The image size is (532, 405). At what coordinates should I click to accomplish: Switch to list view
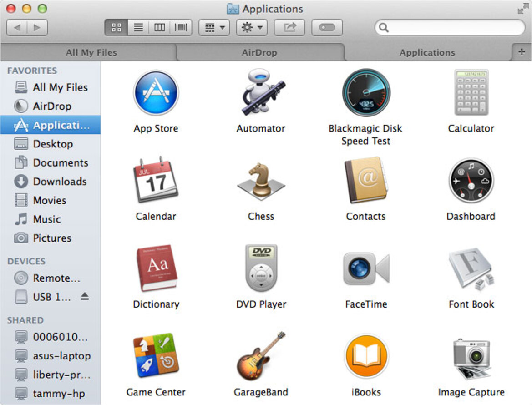pyautogui.click(x=138, y=27)
